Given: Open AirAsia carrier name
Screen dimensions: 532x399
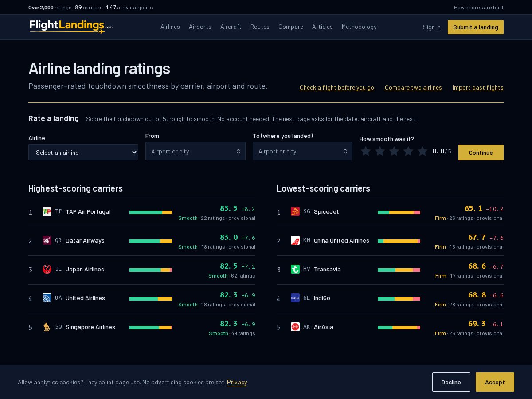Looking at the screenshot, I should tap(324, 327).
